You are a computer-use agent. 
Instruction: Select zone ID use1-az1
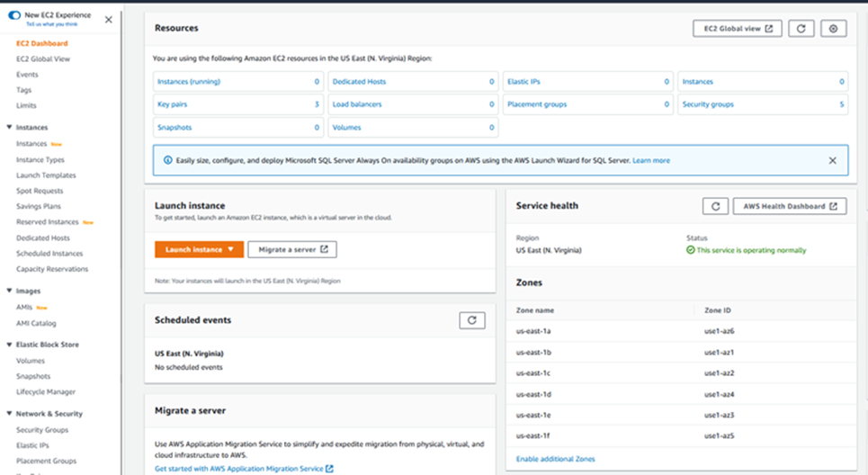pyautogui.click(x=719, y=352)
